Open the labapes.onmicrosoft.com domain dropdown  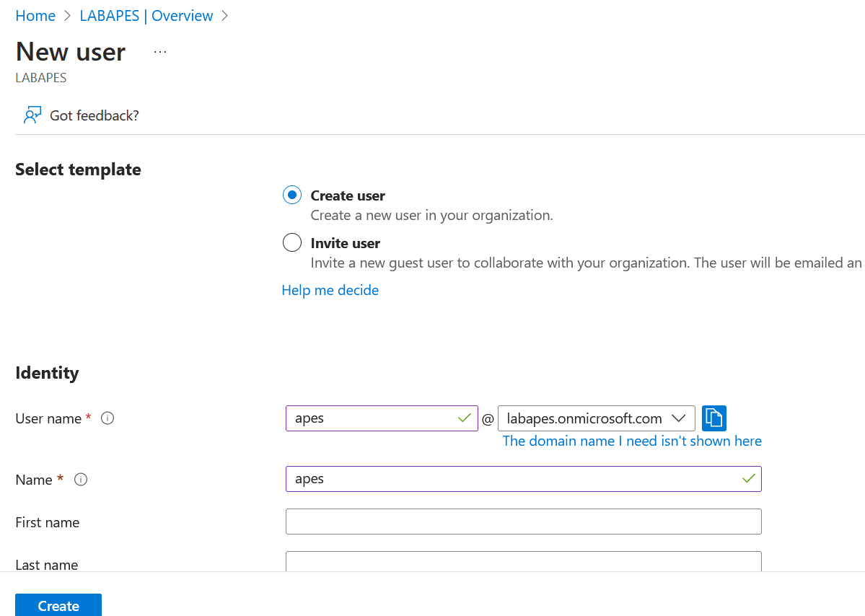point(584,418)
